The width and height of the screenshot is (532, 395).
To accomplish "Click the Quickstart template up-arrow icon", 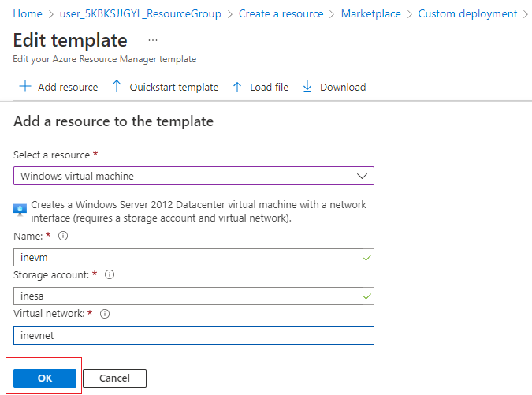I will tap(117, 87).
